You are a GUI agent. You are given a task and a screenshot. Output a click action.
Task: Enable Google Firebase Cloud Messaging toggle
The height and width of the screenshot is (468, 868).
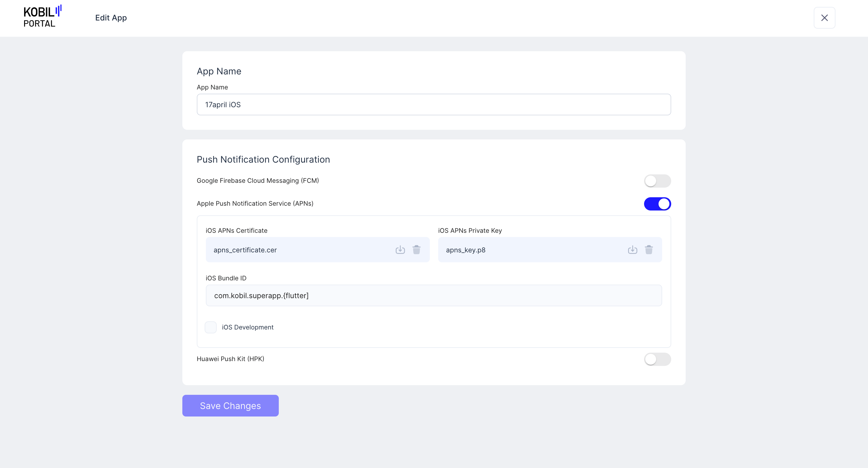657,181
